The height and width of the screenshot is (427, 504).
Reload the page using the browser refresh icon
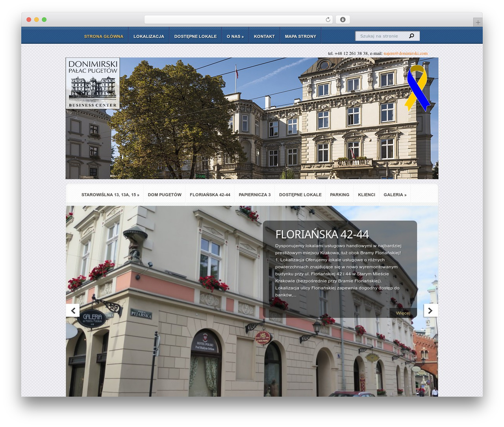click(x=328, y=20)
